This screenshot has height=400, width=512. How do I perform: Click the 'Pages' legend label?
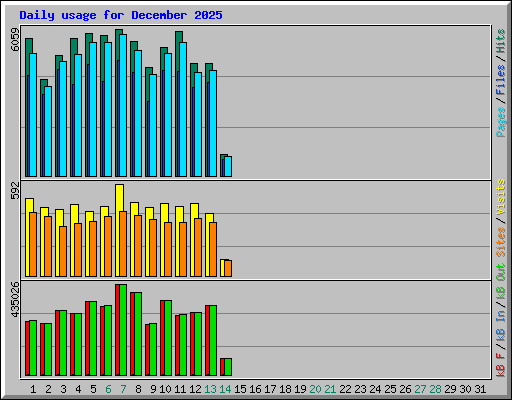(501, 122)
